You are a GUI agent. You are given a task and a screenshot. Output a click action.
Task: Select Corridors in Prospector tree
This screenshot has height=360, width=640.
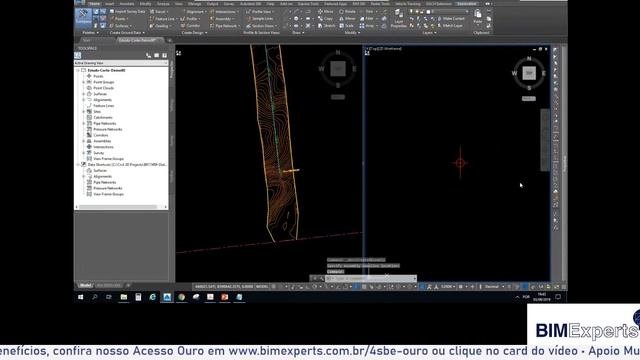coord(101,135)
